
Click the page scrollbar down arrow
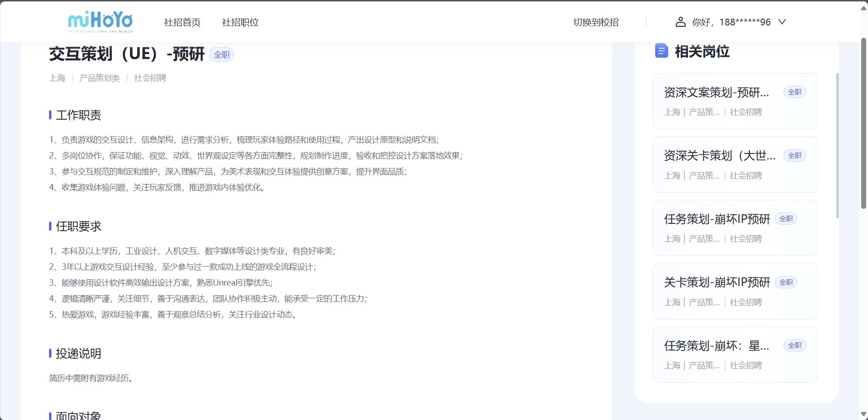[863, 414]
